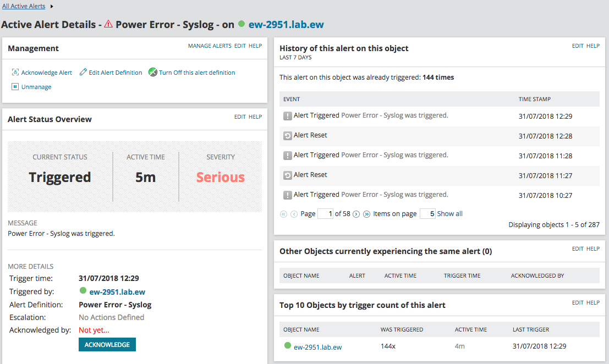Image resolution: width=609 pixels, height=364 pixels.
Task: Click the Turn Off alert definition icon
Action: tap(153, 72)
